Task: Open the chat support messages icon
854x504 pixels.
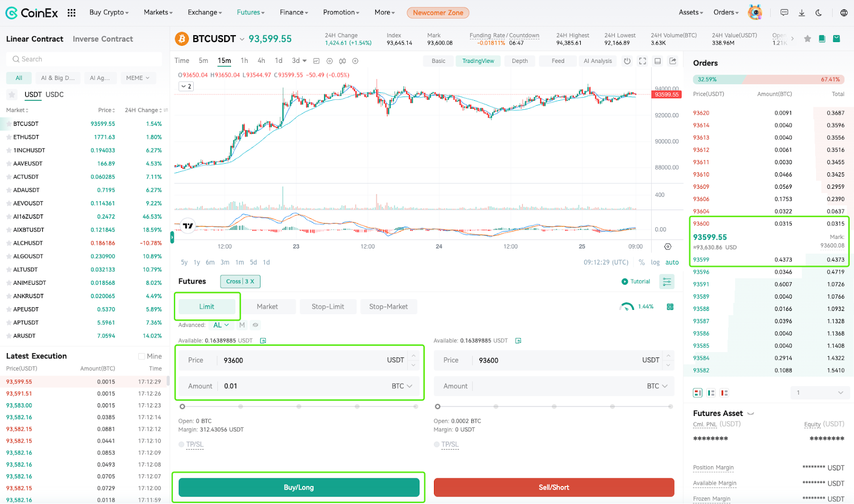Action: pyautogui.click(x=784, y=12)
